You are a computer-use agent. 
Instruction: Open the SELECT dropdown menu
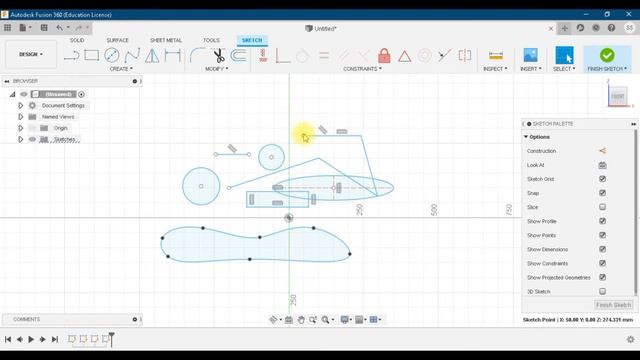coord(564,69)
